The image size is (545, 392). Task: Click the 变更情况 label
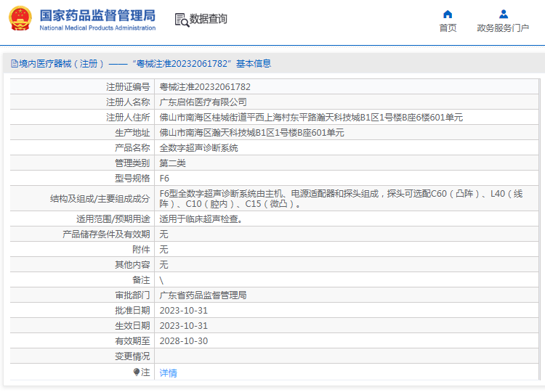tap(132, 356)
